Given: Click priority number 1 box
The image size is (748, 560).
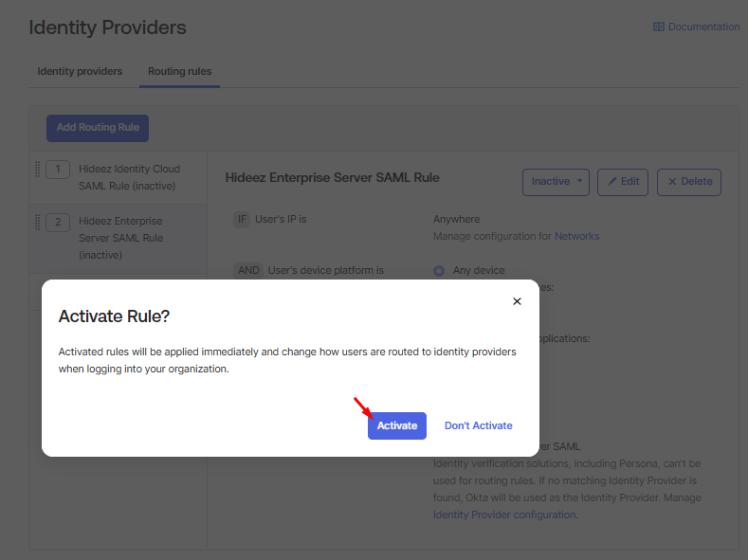Looking at the screenshot, I should [x=58, y=169].
